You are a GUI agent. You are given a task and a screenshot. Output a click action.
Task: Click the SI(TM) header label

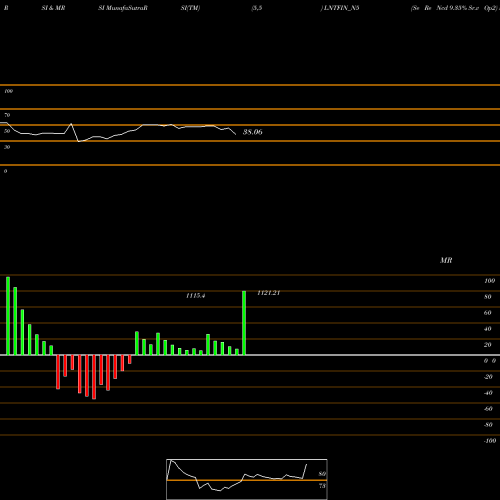[190, 8]
